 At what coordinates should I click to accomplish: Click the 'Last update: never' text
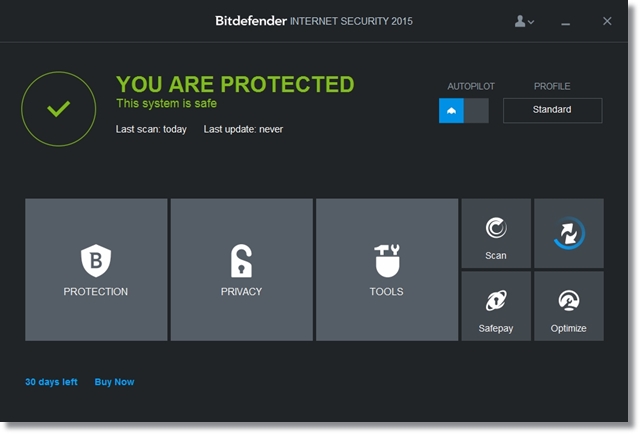pyautogui.click(x=243, y=129)
